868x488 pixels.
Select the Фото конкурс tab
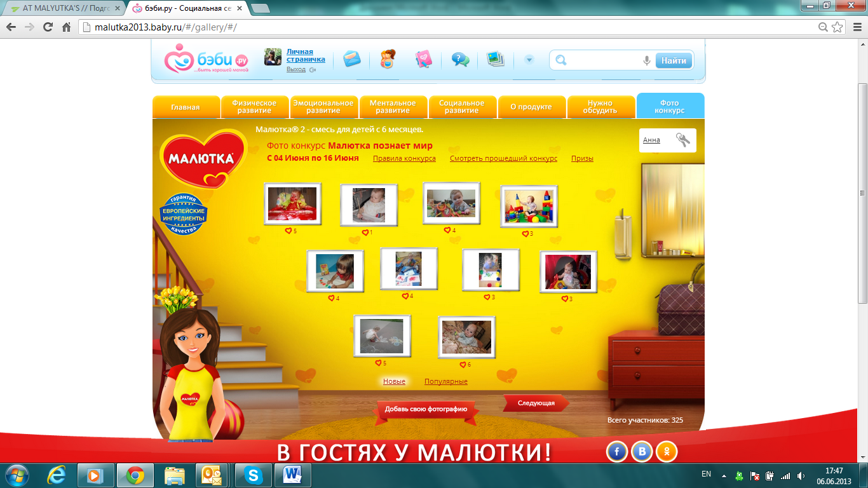[670, 106]
